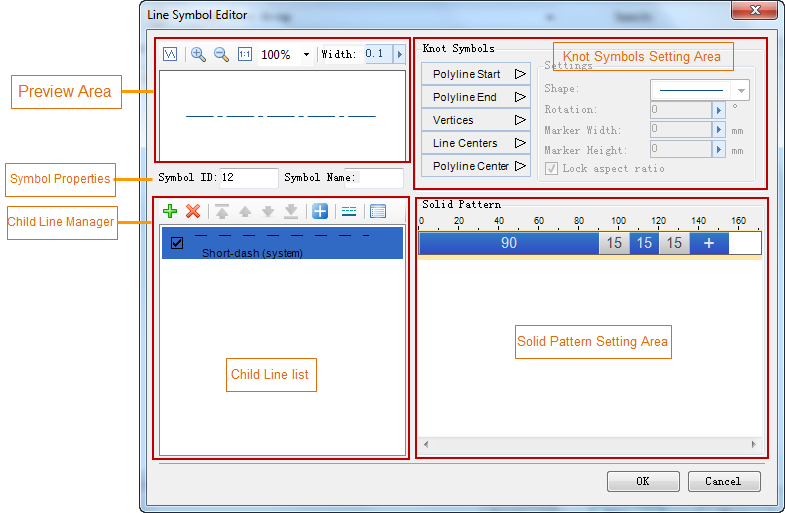Toggle Lock aspect ratio checkbox
Image resolution: width=785 pixels, height=513 pixels.
click(x=552, y=169)
